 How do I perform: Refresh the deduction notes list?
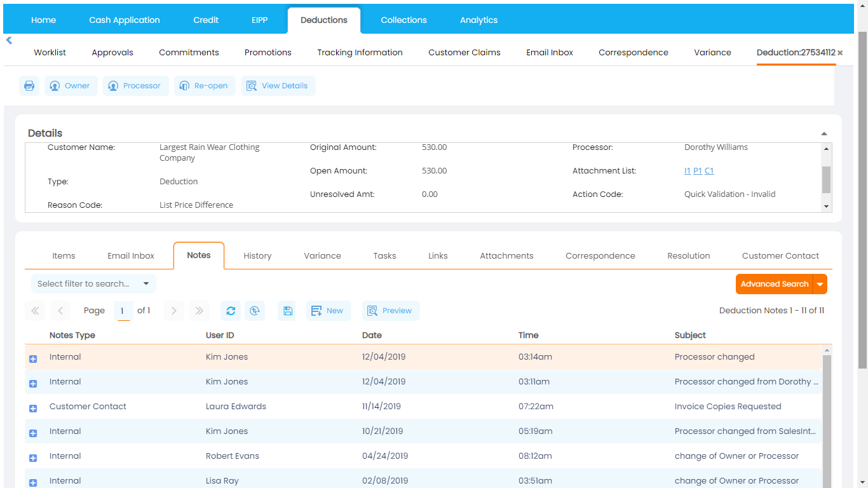tap(230, 311)
